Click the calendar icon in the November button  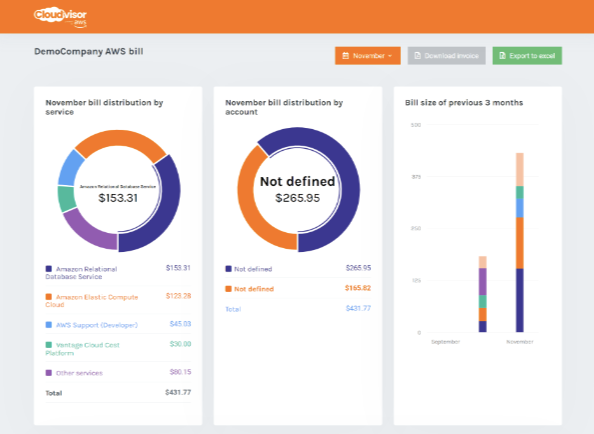pos(345,56)
